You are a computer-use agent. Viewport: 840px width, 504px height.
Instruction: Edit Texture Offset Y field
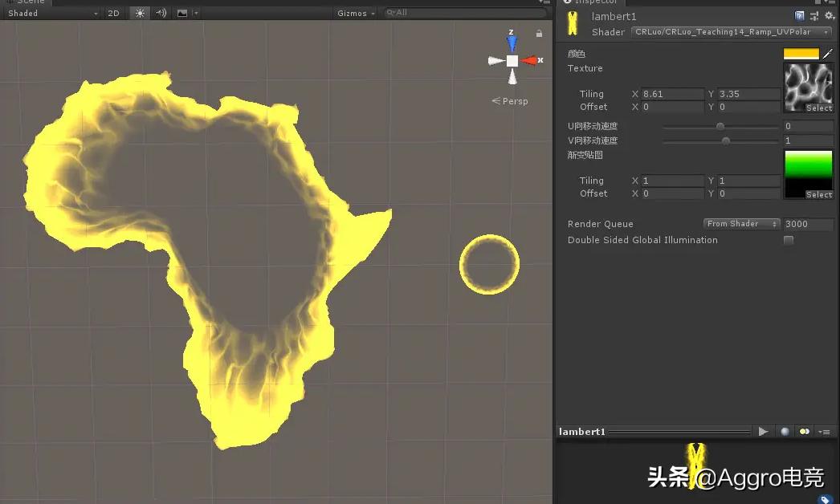tap(749, 107)
